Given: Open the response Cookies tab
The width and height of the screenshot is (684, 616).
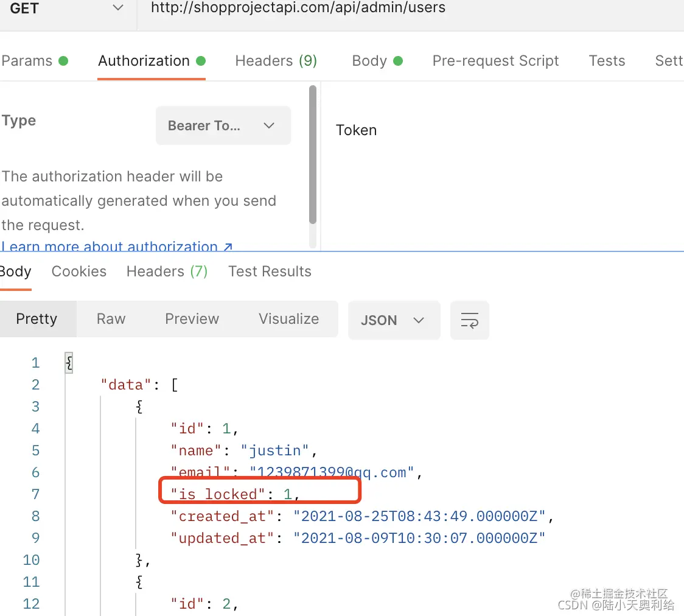Looking at the screenshot, I should point(79,271).
